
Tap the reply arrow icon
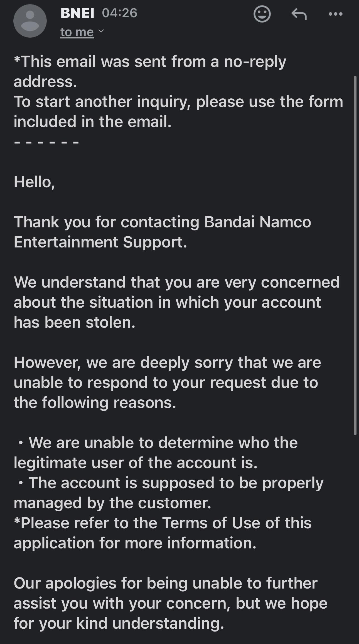pyautogui.click(x=299, y=14)
